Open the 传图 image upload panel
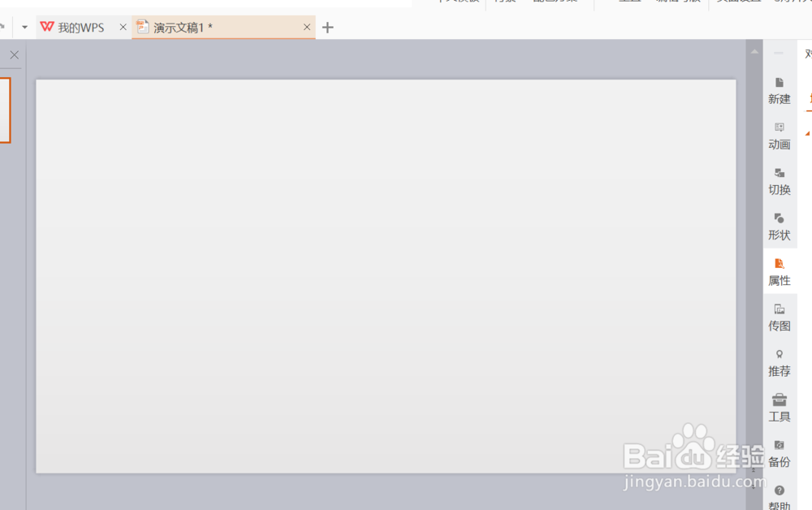The image size is (812, 510). pyautogui.click(x=780, y=318)
